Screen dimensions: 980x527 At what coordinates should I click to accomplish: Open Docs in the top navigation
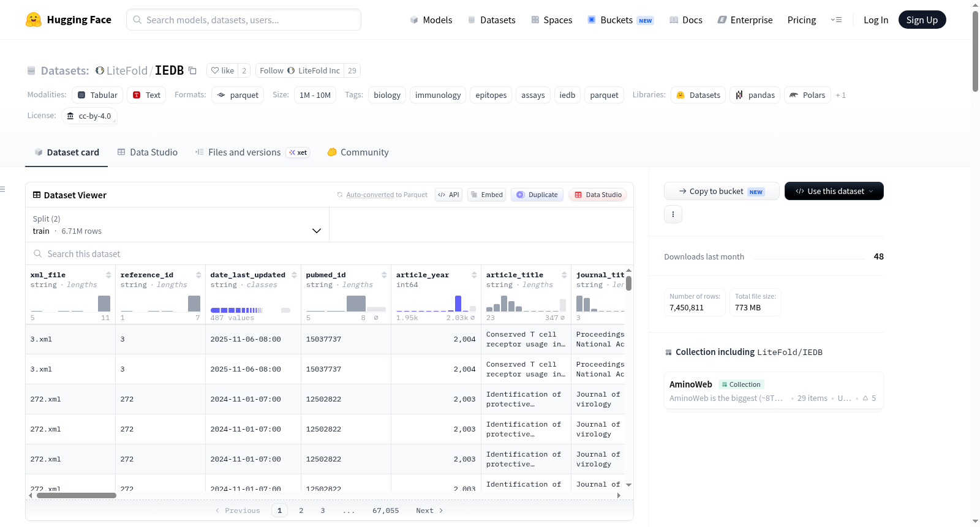685,20
